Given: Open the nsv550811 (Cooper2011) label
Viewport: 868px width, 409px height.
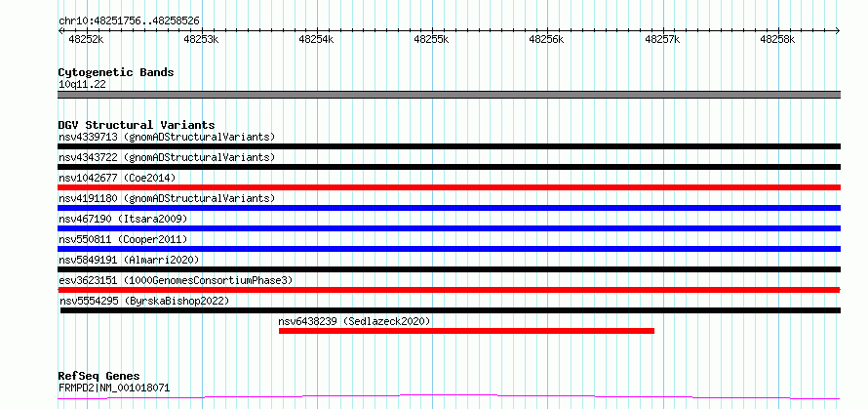Looking at the screenshot, I should (x=123, y=239).
